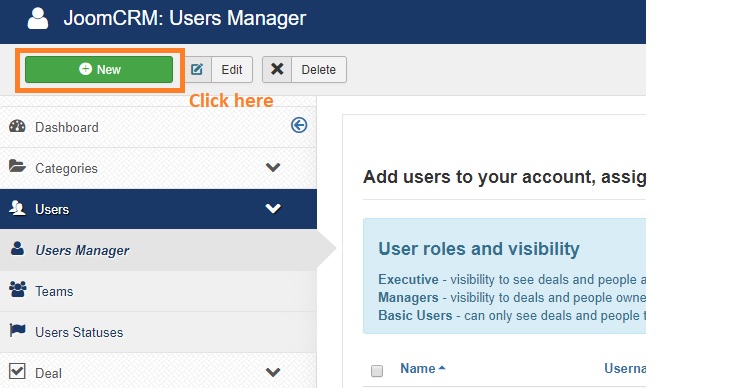The image size is (737, 388).
Task: Click the 'User roles and visibility' heading
Action: (479, 248)
